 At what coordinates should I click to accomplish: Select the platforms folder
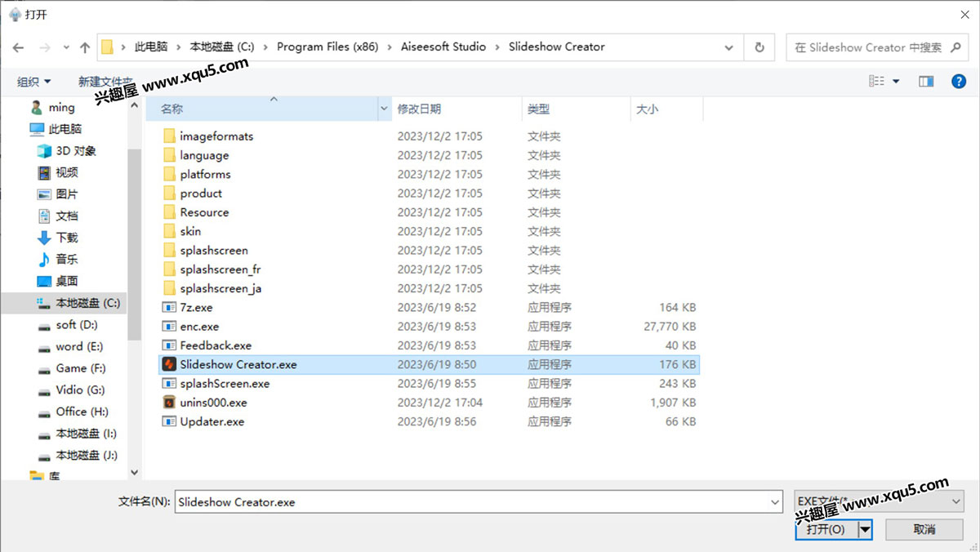click(x=205, y=174)
